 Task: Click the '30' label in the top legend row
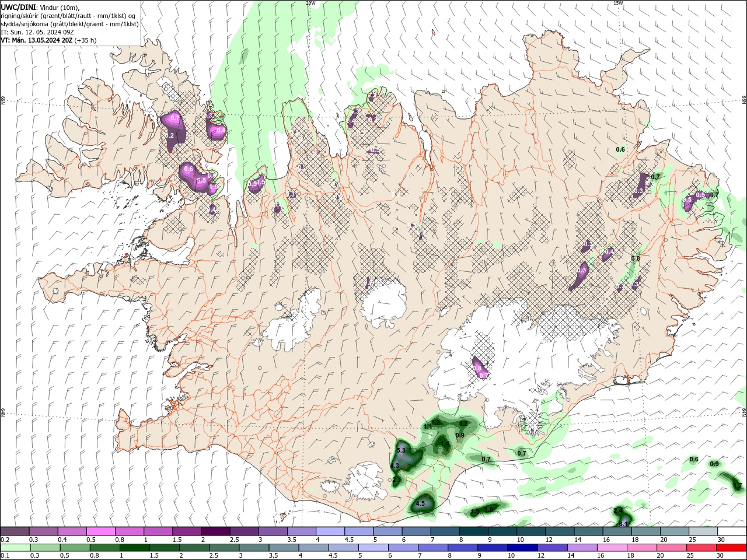pyautogui.click(x=721, y=540)
